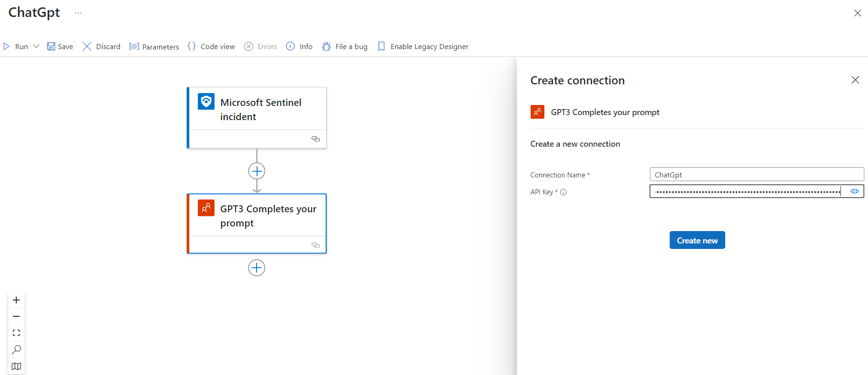This screenshot has width=868, height=375.
Task: Click the GPT3 action icon on canvas
Action: click(x=206, y=208)
